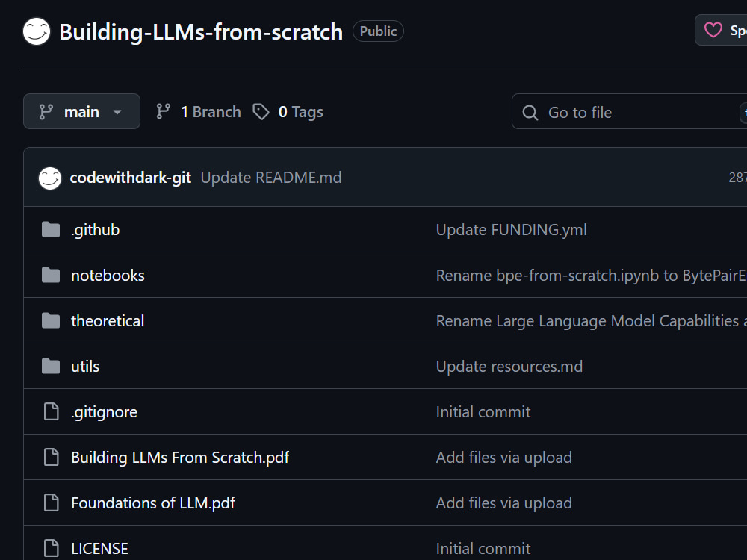747x560 pixels.
Task: Click the file icon for Foundations of LLM.pdf
Action: point(51,503)
